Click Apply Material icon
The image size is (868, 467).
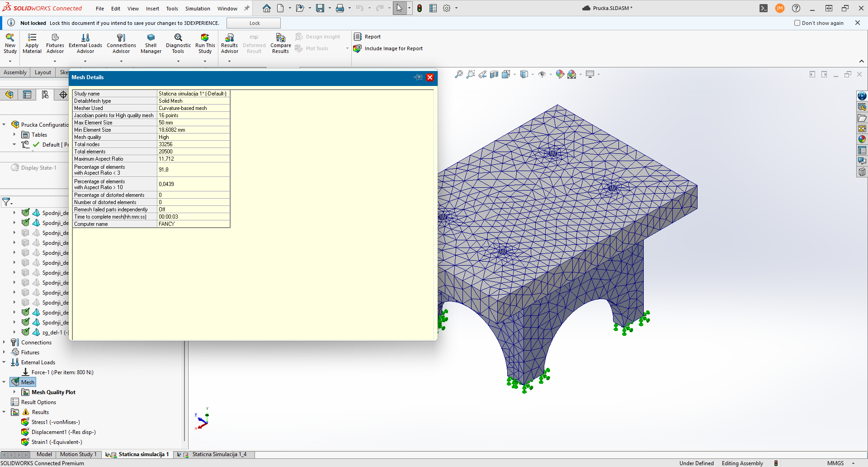tap(32, 43)
